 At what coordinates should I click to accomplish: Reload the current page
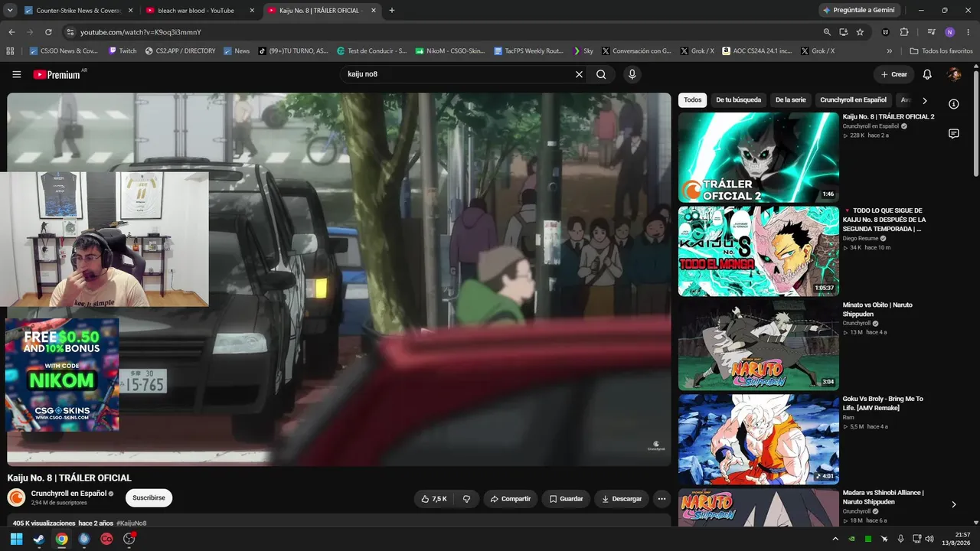click(x=48, y=32)
